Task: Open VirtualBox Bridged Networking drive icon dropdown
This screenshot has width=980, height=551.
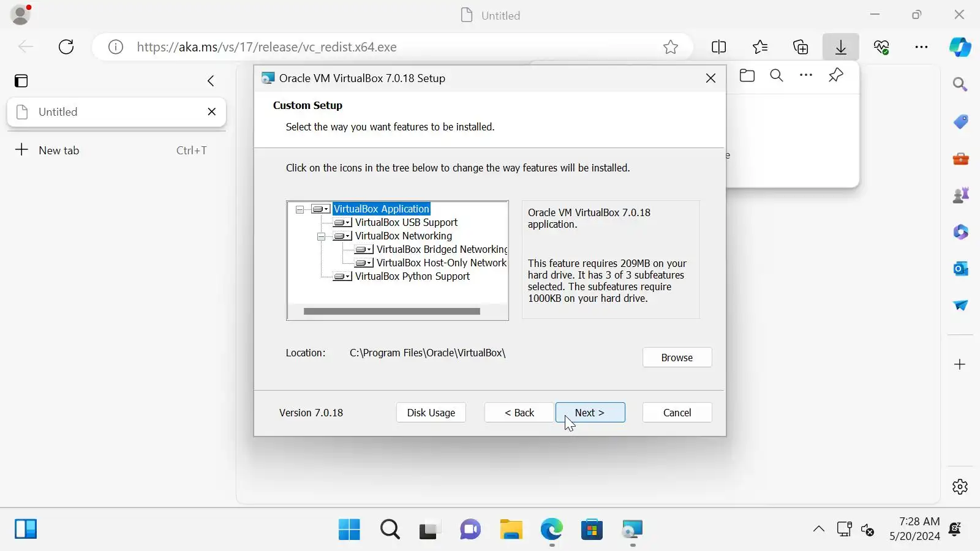Action: pos(364,249)
